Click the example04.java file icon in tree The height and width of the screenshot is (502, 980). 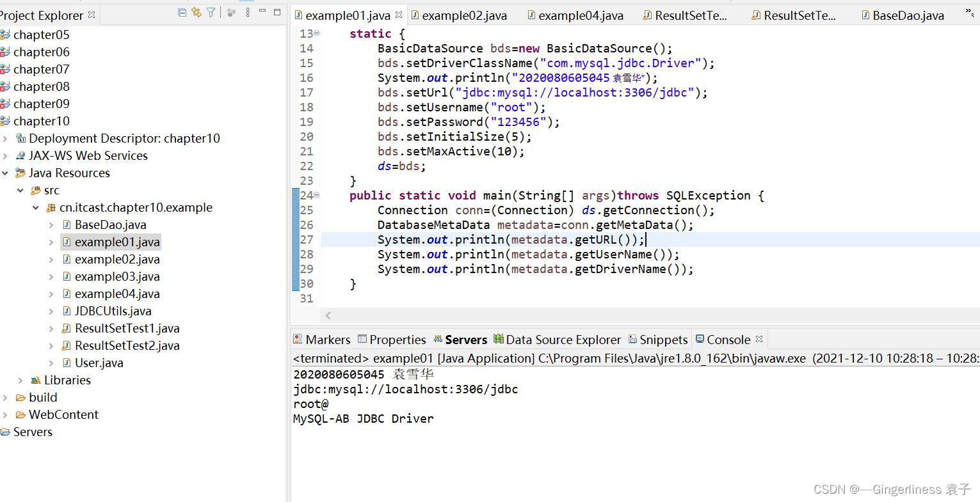[67, 294]
